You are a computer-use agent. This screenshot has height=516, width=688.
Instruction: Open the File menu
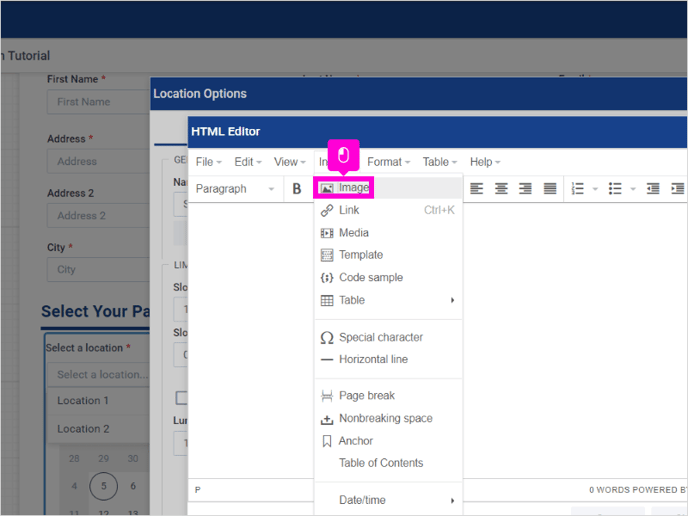208,162
